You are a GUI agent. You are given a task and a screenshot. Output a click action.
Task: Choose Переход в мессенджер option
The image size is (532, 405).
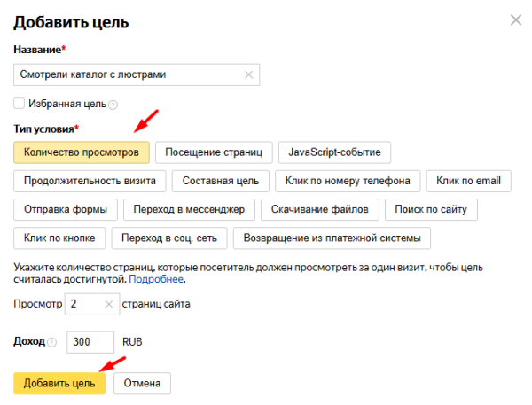tap(189, 210)
